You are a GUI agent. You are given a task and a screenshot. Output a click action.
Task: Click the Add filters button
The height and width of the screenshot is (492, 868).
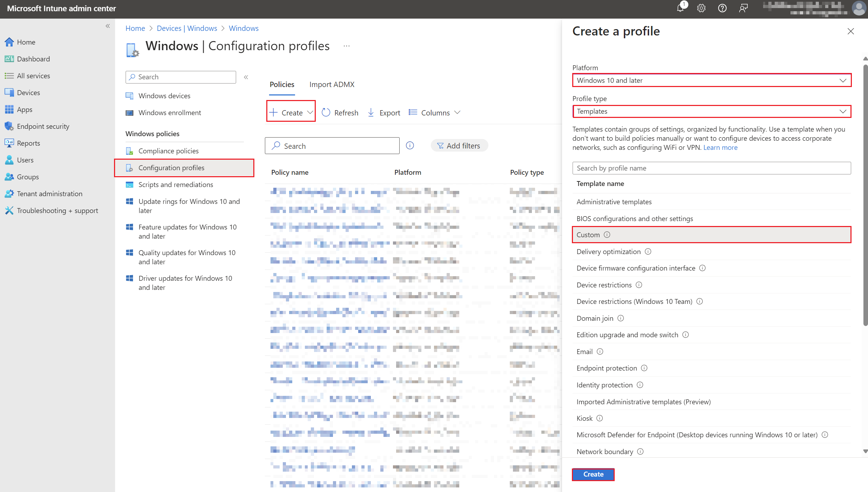tap(459, 146)
